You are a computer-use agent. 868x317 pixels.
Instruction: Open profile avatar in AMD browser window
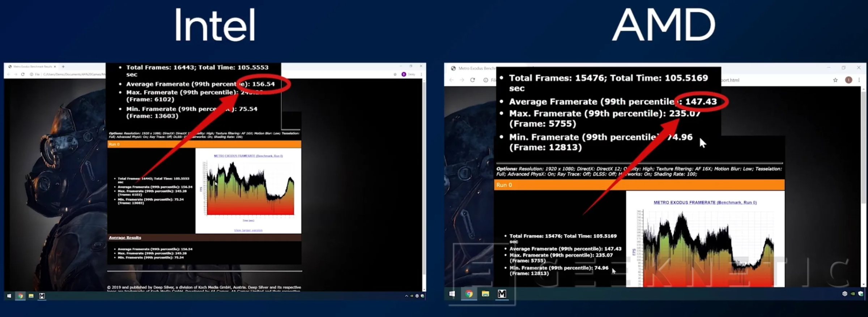(848, 80)
